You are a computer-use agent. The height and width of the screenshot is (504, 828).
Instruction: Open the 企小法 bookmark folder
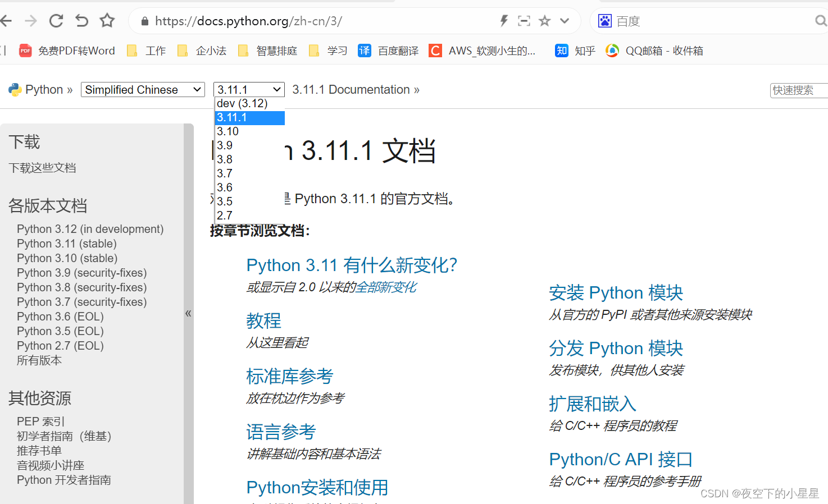pos(202,51)
